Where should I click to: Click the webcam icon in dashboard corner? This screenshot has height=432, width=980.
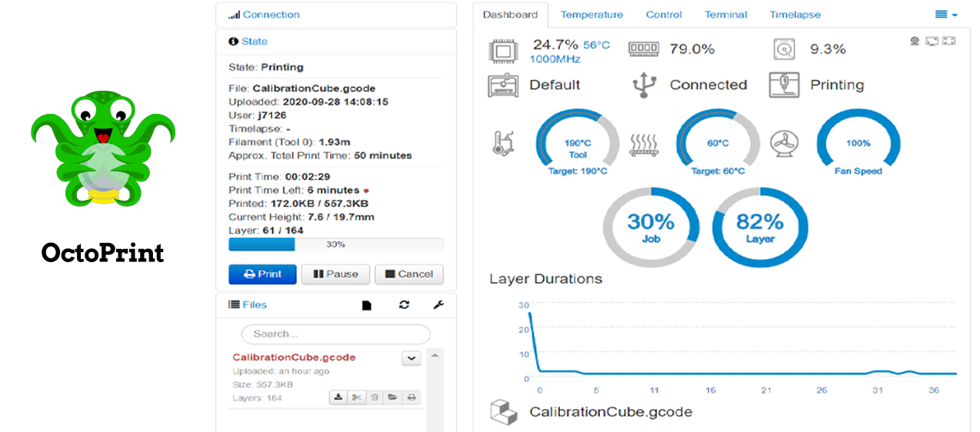click(x=915, y=41)
